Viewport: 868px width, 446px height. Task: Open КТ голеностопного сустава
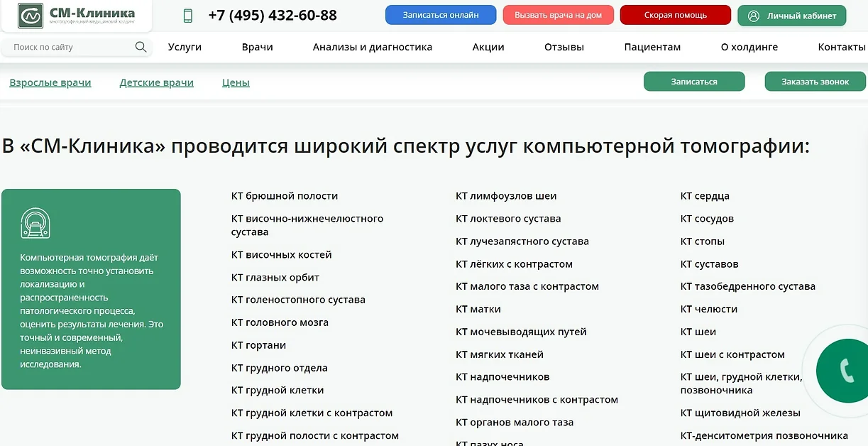click(x=298, y=300)
